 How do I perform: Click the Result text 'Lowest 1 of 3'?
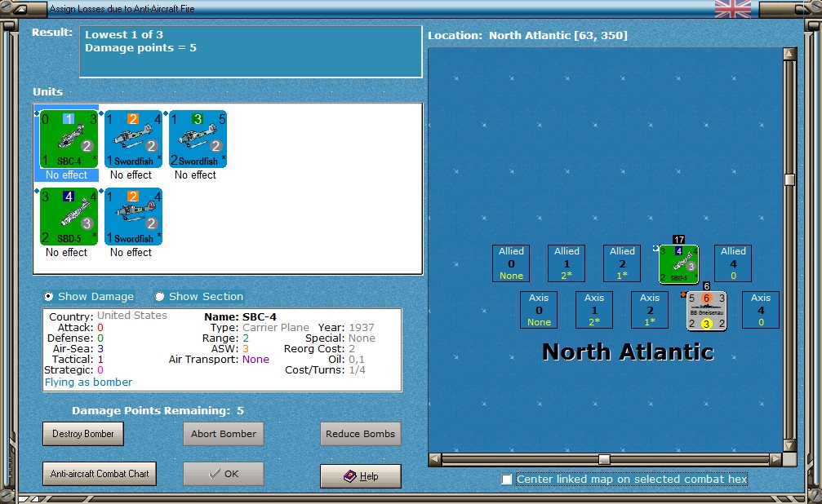pos(124,34)
